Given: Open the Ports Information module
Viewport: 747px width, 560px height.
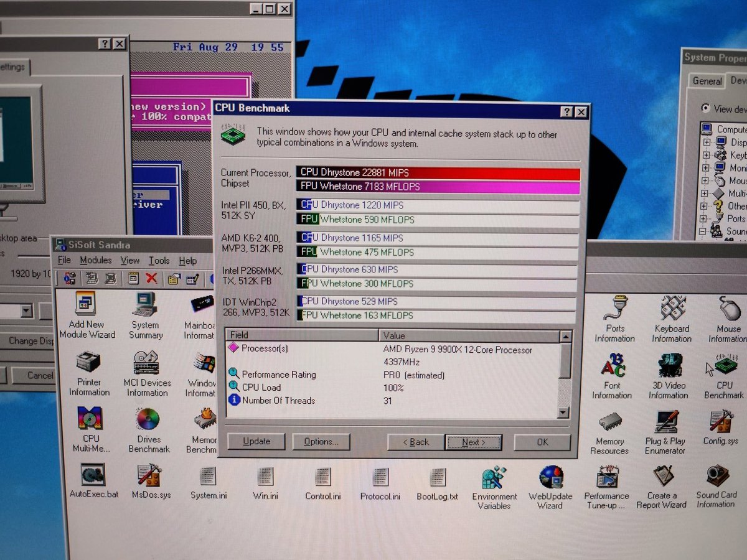Looking at the screenshot, I should pos(614,319).
